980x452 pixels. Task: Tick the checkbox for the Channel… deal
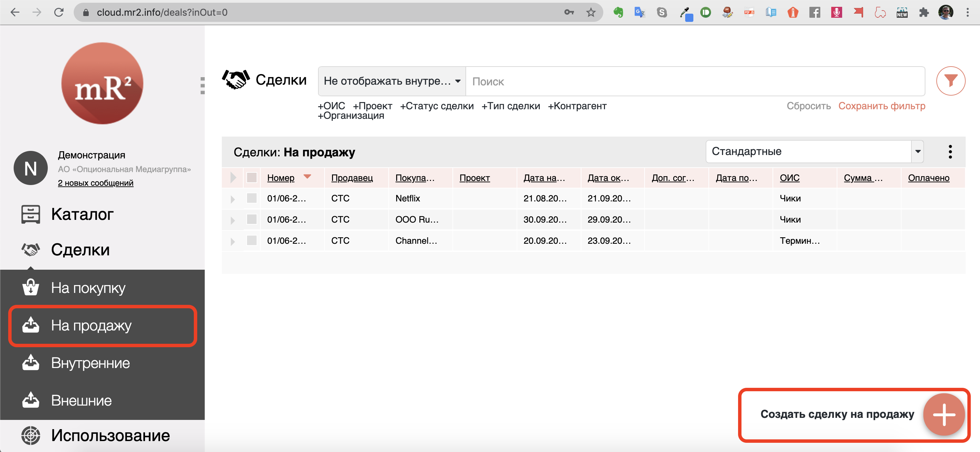(x=251, y=240)
